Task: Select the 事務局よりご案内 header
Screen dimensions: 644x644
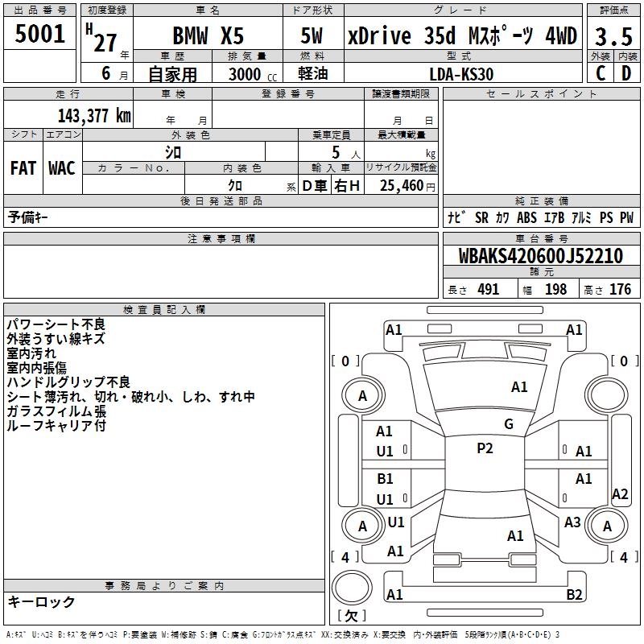Action: click(x=164, y=586)
